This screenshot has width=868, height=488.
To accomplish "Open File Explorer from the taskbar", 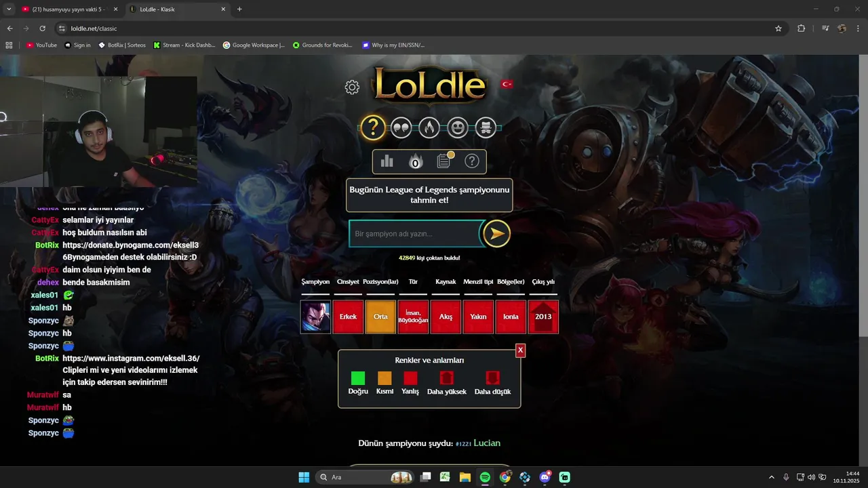I will [465, 477].
